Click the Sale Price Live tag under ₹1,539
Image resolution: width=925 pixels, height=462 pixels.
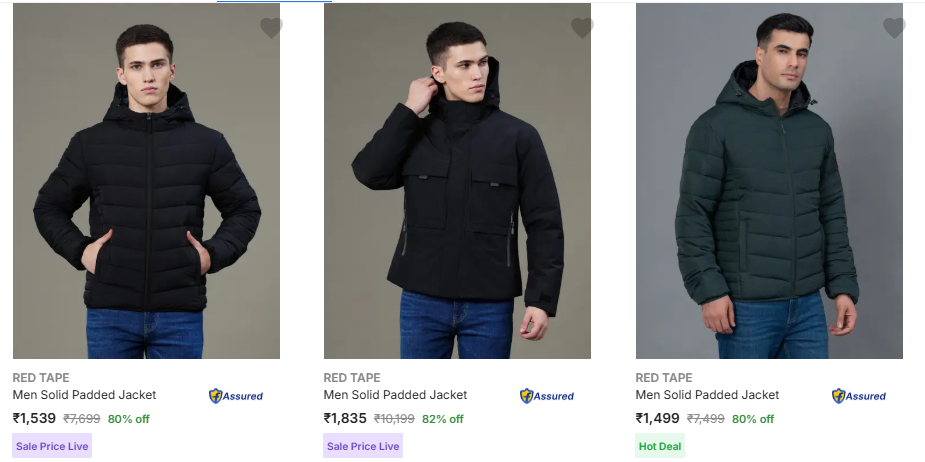point(51,446)
